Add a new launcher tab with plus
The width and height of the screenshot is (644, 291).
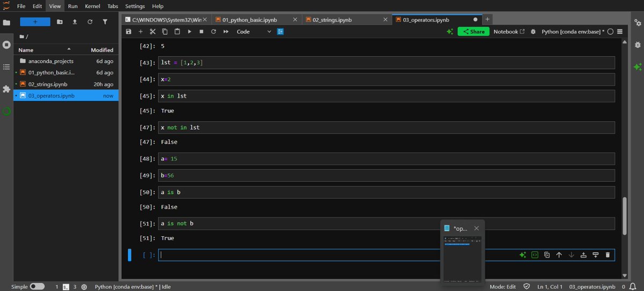[487, 19]
